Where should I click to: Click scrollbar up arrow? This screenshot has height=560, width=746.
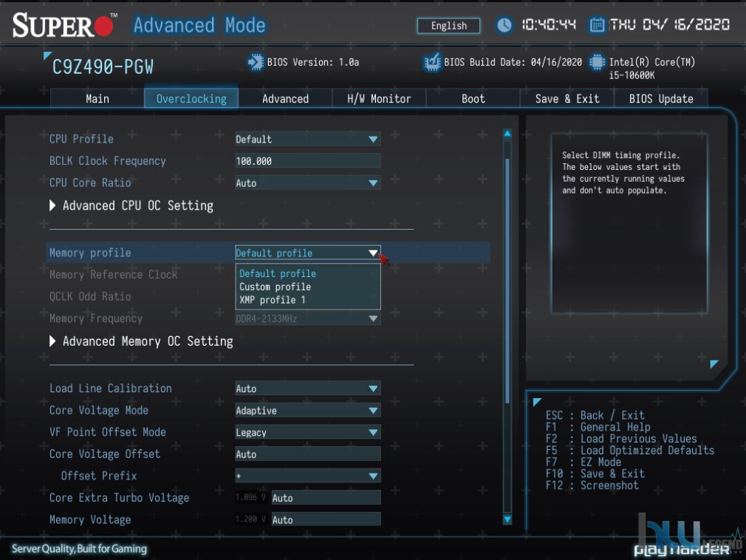coord(507,134)
